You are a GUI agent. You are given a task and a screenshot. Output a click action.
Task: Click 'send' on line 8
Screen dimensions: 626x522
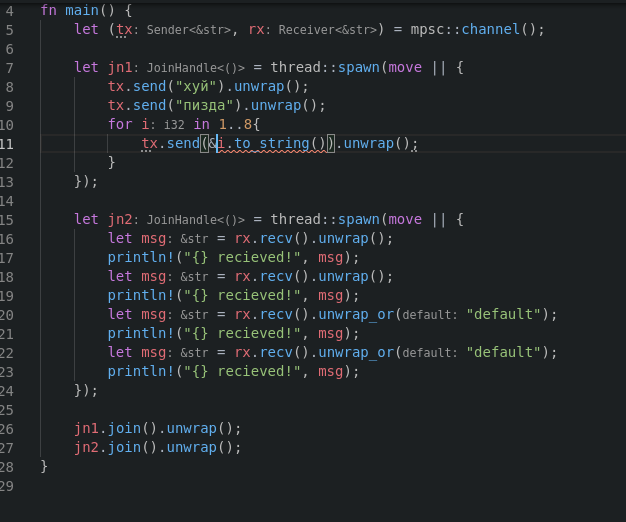click(x=149, y=86)
